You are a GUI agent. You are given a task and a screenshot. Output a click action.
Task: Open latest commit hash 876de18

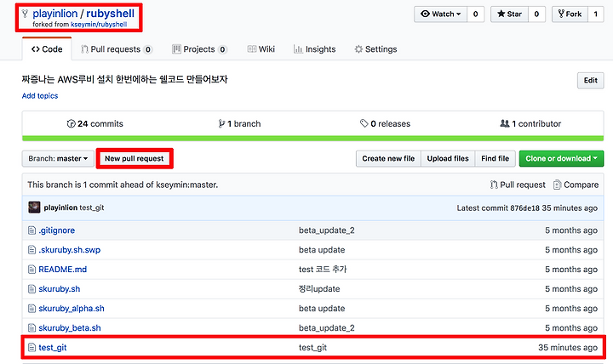[524, 208]
